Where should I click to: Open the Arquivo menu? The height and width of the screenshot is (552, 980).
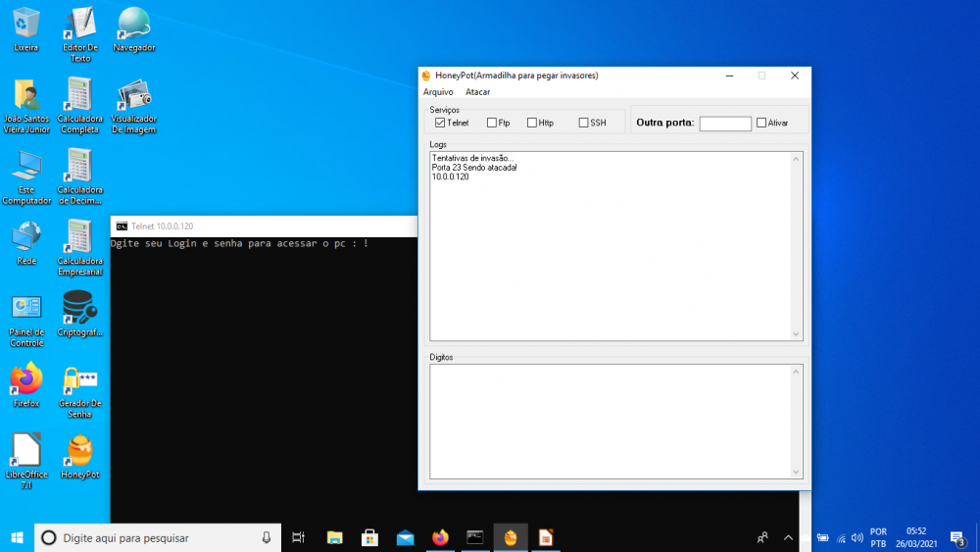[438, 92]
